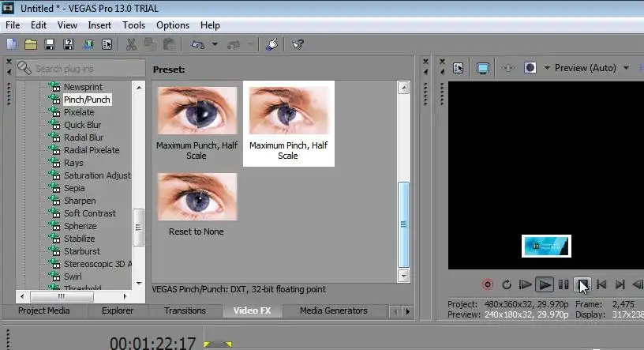Open the Edit menu
This screenshot has width=644, height=350.
click(x=39, y=25)
